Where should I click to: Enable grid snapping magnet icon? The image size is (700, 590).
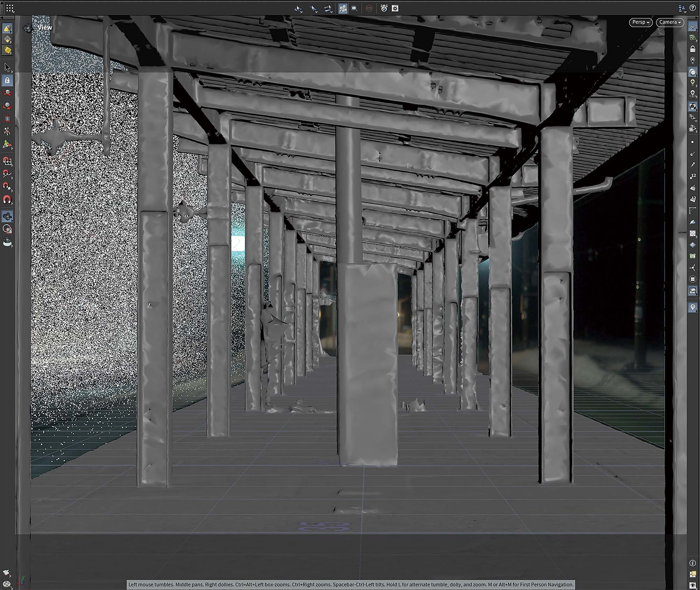[x=7, y=161]
